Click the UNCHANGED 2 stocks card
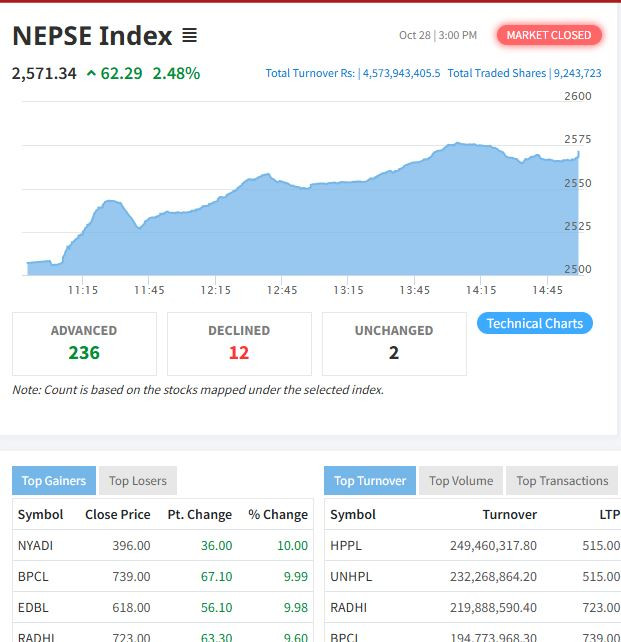The image size is (621, 642). [394, 343]
